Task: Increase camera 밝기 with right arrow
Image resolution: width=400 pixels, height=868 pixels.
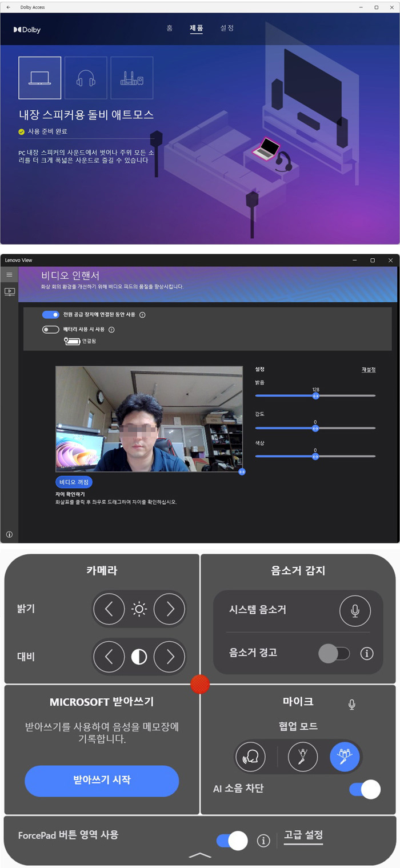Action: (x=170, y=609)
